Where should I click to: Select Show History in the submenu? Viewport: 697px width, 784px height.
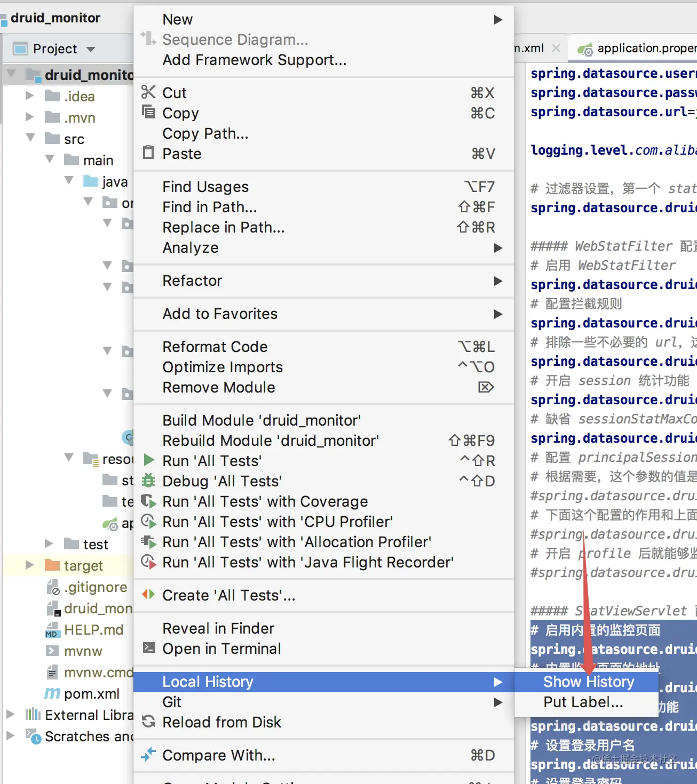tap(587, 682)
